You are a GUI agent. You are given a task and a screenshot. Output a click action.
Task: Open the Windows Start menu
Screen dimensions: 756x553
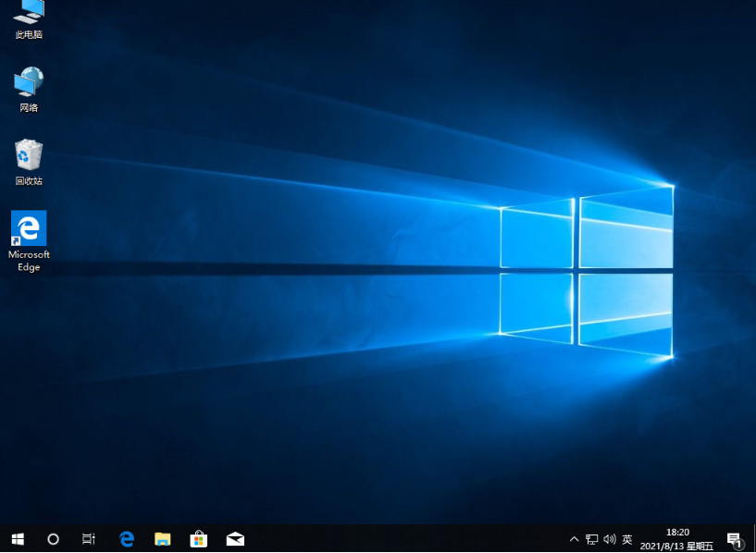[17, 539]
